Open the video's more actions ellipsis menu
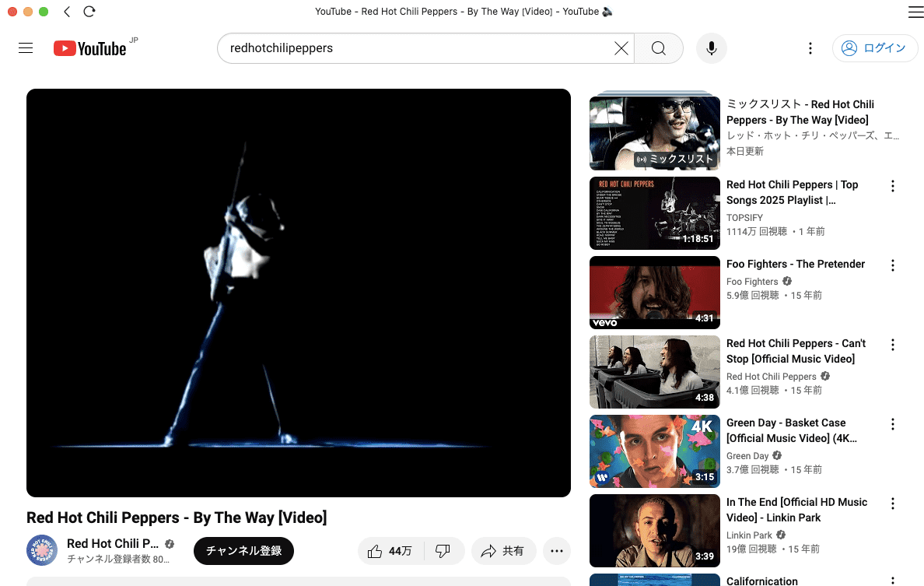The width and height of the screenshot is (924, 586). pyautogui.click(x=557, y=550)
